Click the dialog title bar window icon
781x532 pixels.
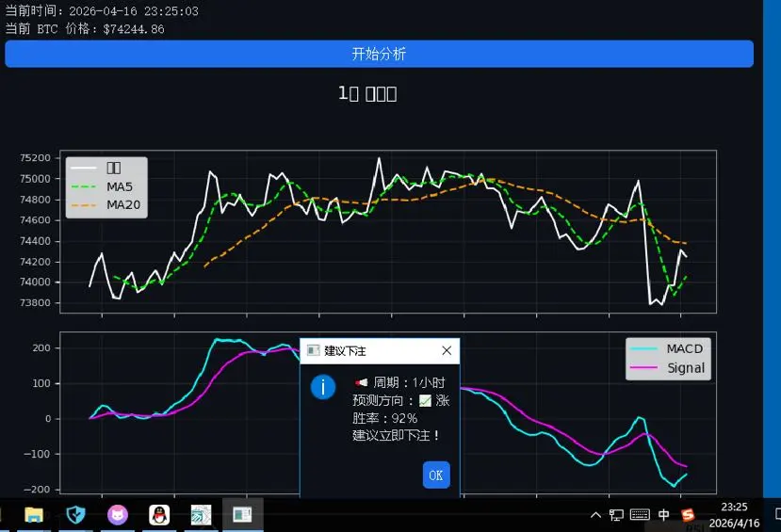coord(313,351)
